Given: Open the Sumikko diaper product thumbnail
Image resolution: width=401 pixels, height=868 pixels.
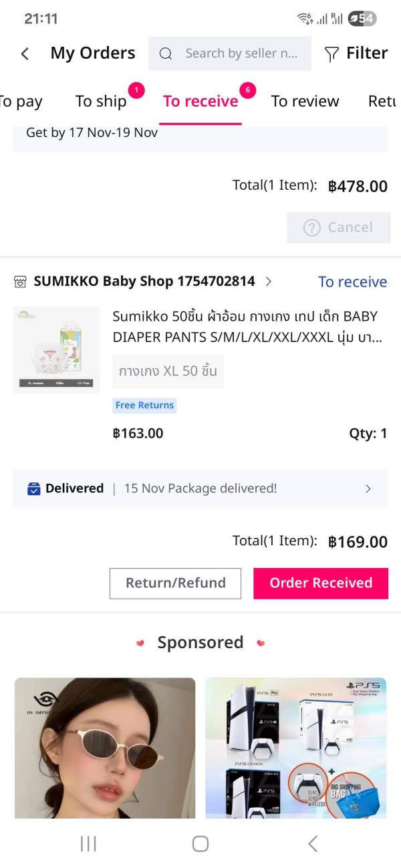Looking at the screenshot, I should (x=56, y=349).
